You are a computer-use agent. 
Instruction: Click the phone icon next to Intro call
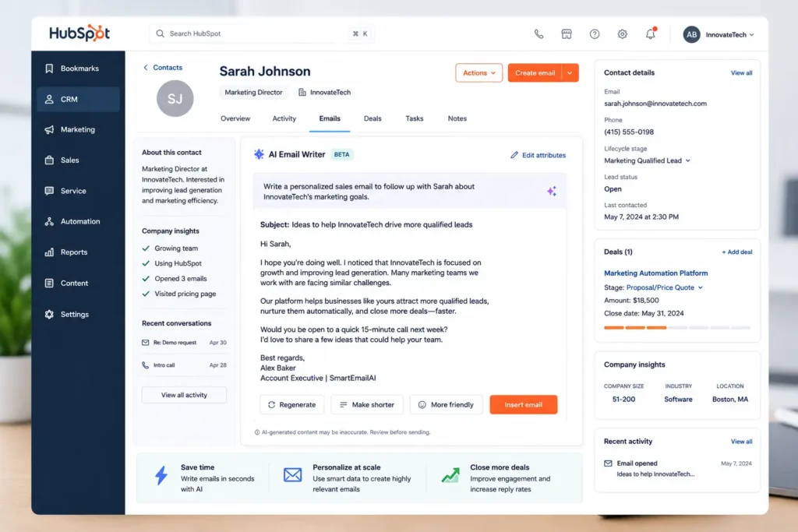coord(145,365)
